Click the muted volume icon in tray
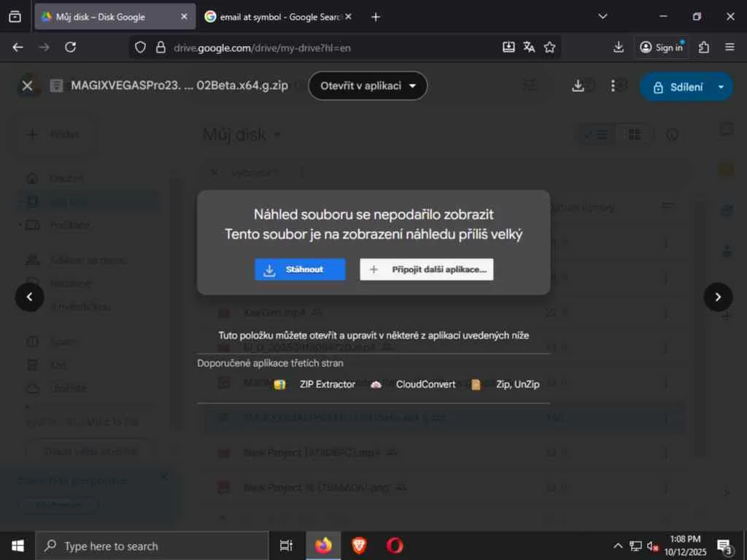Image resolution: width=747 pixels, height=560 pixels. pos(653,546)
